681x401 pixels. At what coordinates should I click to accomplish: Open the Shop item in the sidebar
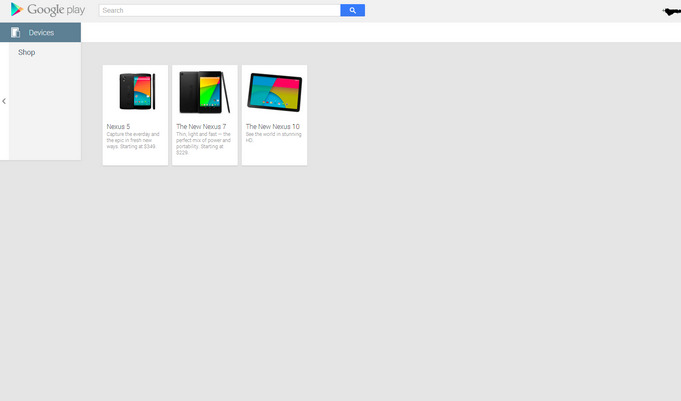coord(26,52)
